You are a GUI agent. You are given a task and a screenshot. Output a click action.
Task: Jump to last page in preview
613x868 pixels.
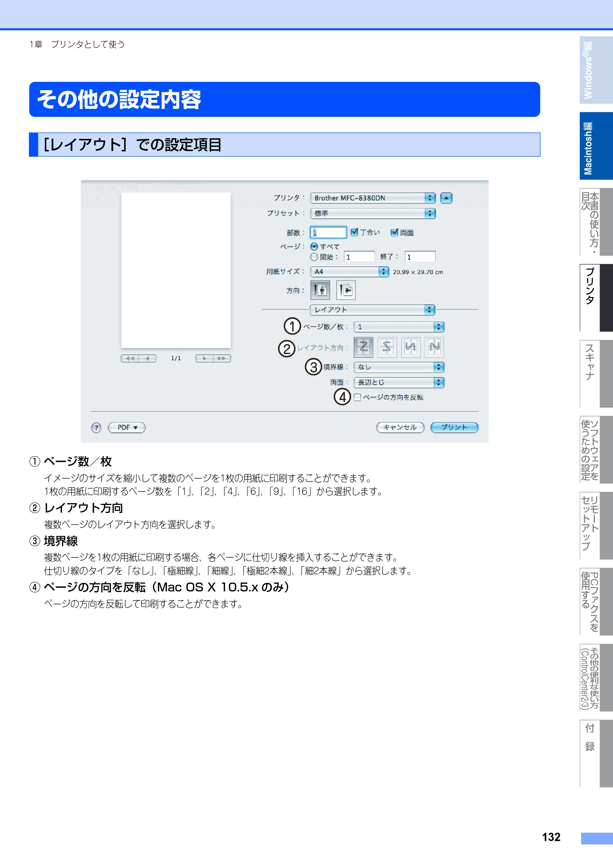pos(222,358)
